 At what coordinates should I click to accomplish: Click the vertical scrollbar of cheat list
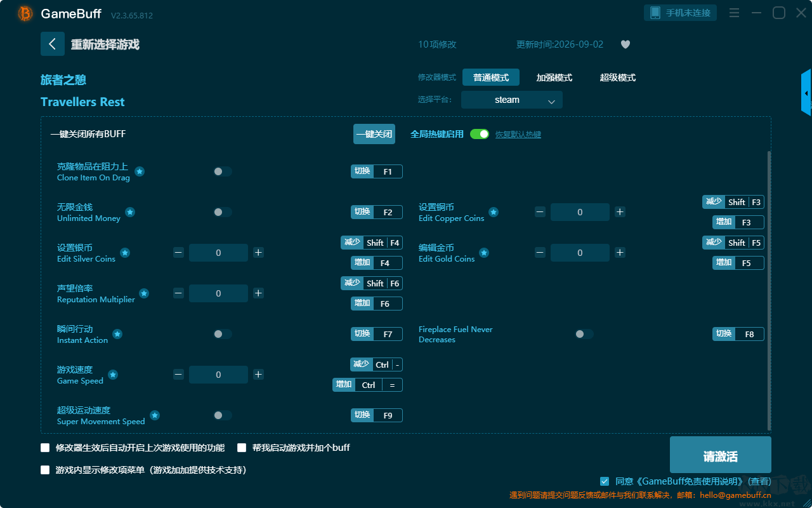[769, 290]
